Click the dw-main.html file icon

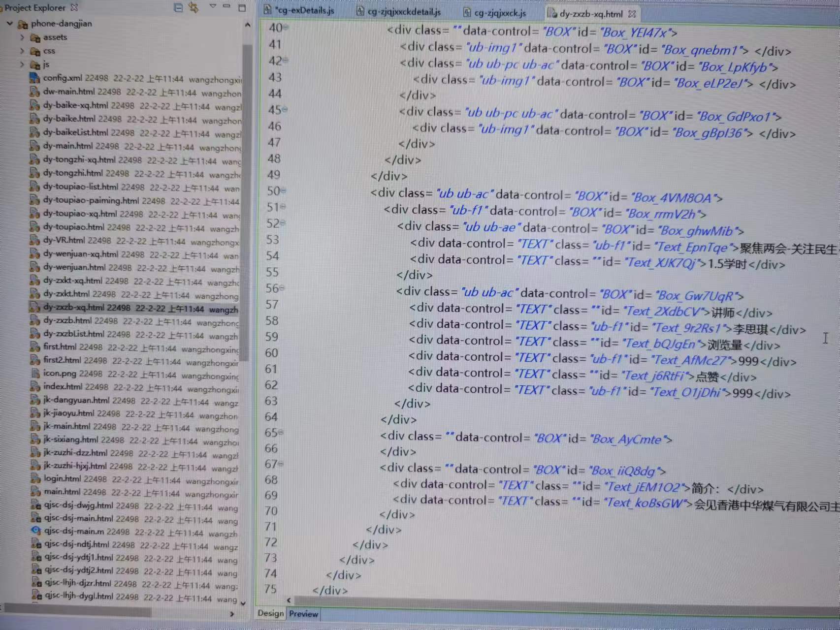coord(34,92)
